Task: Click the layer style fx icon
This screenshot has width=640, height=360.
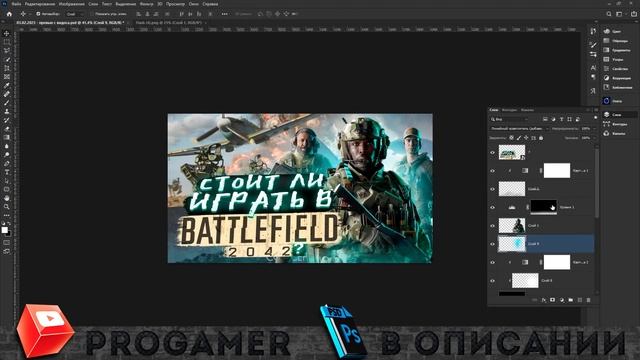Action: (544, 300)
